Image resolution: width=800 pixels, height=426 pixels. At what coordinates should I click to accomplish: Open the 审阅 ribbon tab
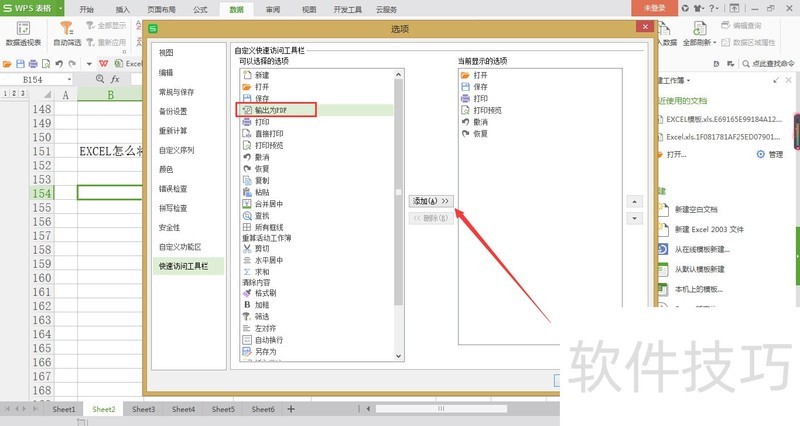click(x=273, y=9)
